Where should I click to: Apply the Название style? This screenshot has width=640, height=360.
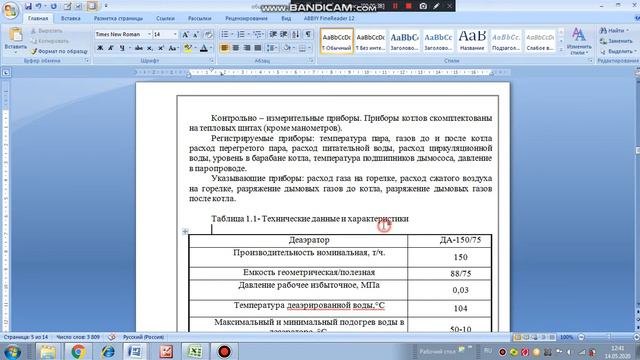tap(472, 41)
